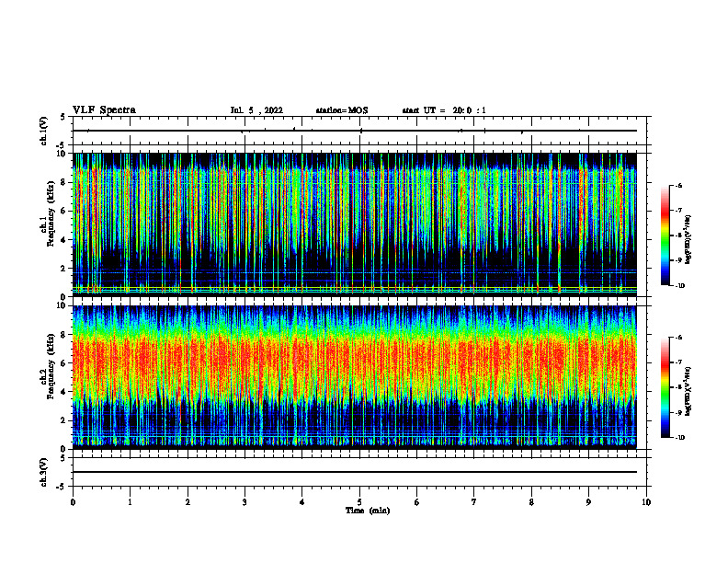Viewport: 728px width, 563px height.
Task: Click the "-5" voltage tick of ch.3(V) panel
Action: (63, 487)
